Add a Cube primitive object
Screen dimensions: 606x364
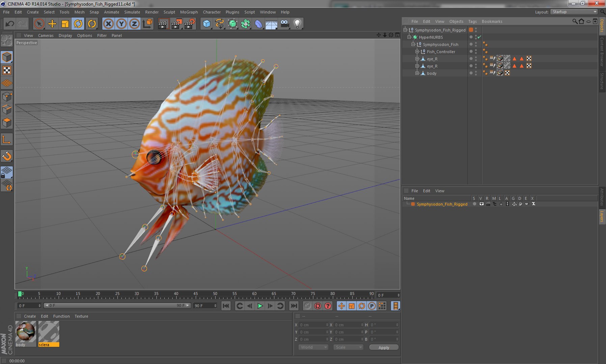tap(206, 24)
